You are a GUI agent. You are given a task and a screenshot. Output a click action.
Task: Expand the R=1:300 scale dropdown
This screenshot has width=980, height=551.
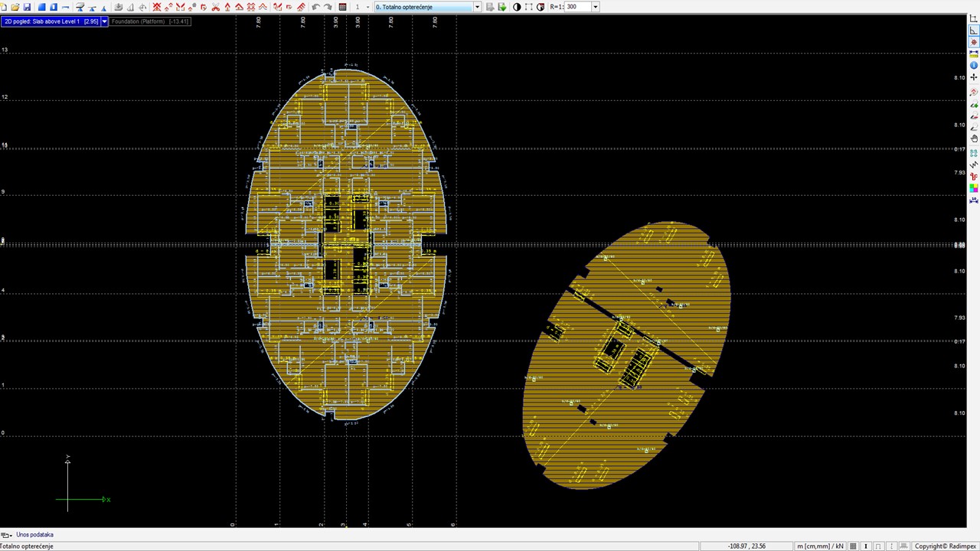click(x=595, y=7)
